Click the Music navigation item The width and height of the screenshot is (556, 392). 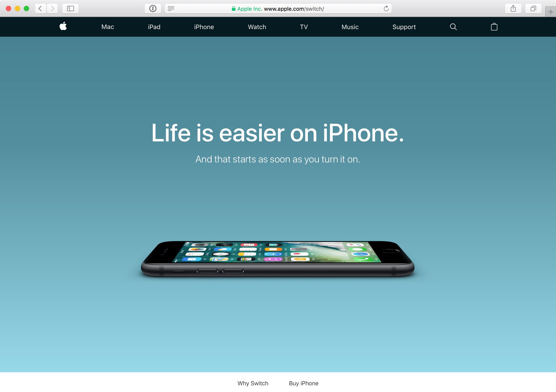(350, 27)
